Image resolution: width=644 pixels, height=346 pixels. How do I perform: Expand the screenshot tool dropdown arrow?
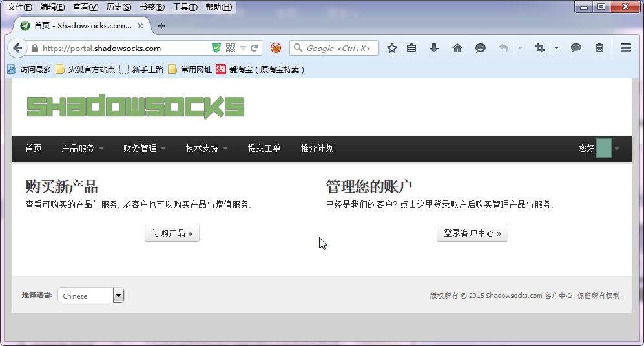click(556, 48)
